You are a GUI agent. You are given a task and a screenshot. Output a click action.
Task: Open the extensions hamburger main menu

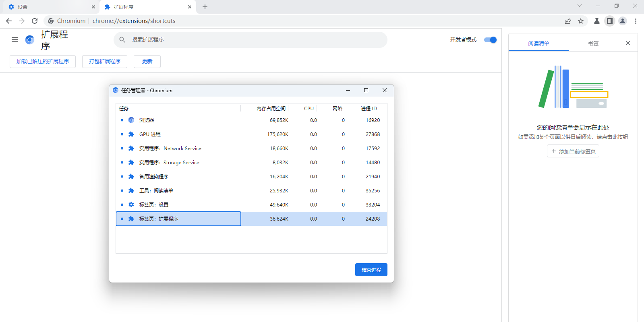(x=15, y=40)
